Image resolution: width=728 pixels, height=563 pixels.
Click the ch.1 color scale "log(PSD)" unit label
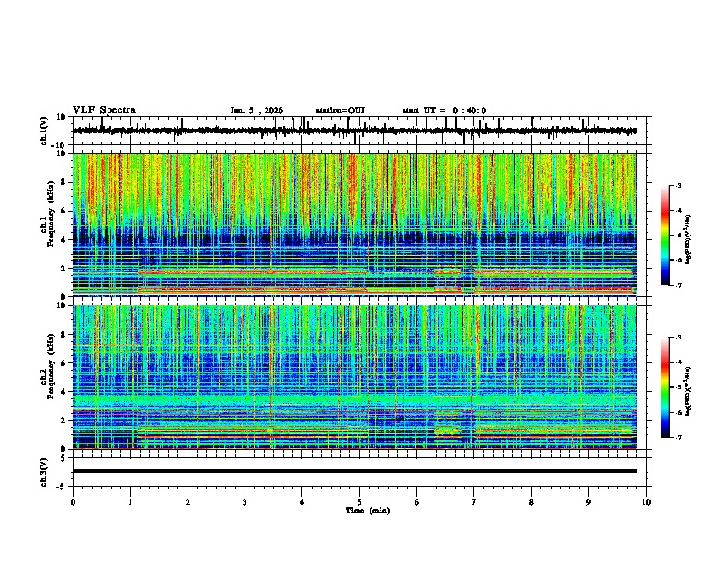click(x=688, y=239)
